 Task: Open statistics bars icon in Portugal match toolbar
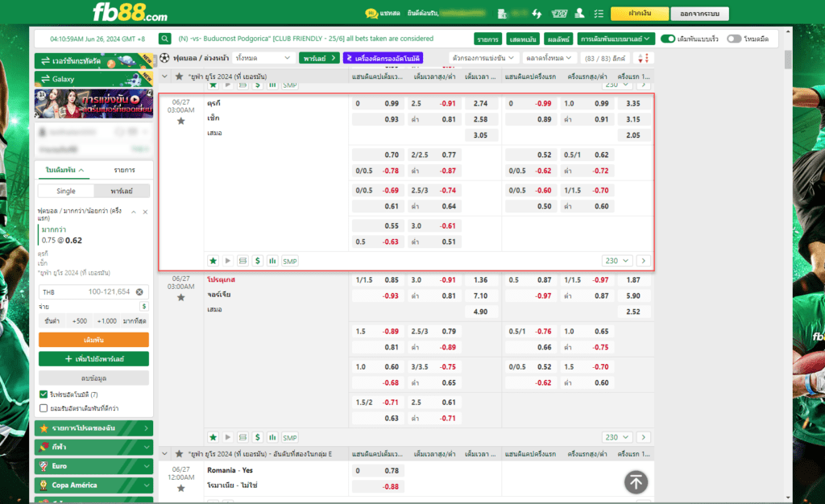point(272,437)
